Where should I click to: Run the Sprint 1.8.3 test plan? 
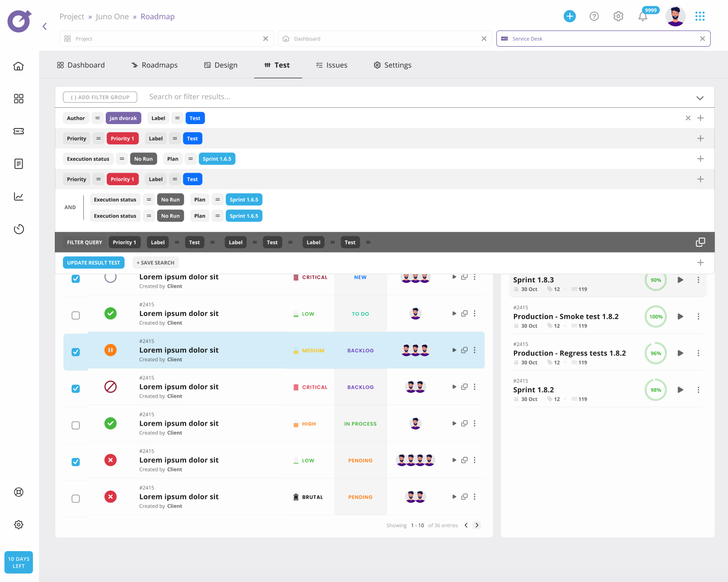click(x=680, y=280)
